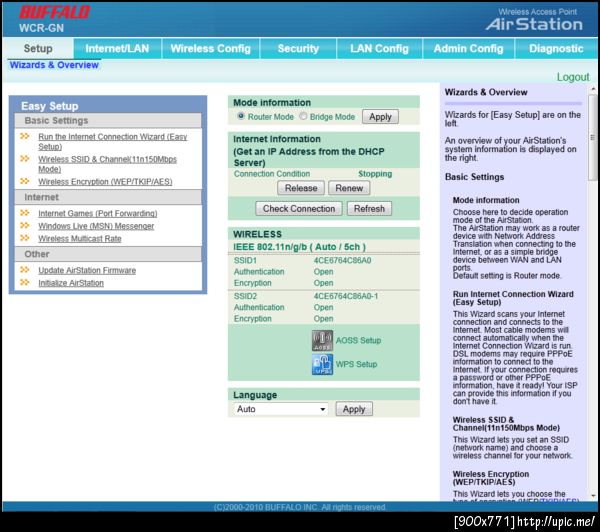The image size is (600, 532).
Task: Click arrow bullet beside Run the Internet Connection Wizard
Action: (x=25, y=136)
